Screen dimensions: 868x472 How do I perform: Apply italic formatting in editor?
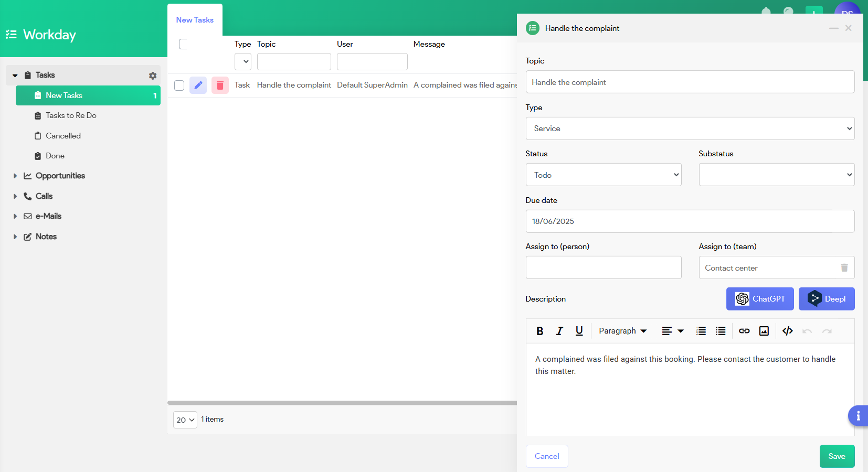pyautogui.click(x=559, y=331)
